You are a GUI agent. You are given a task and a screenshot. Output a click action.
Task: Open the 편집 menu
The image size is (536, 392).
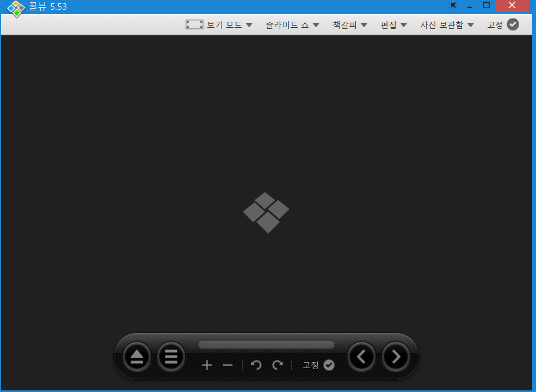393,24
